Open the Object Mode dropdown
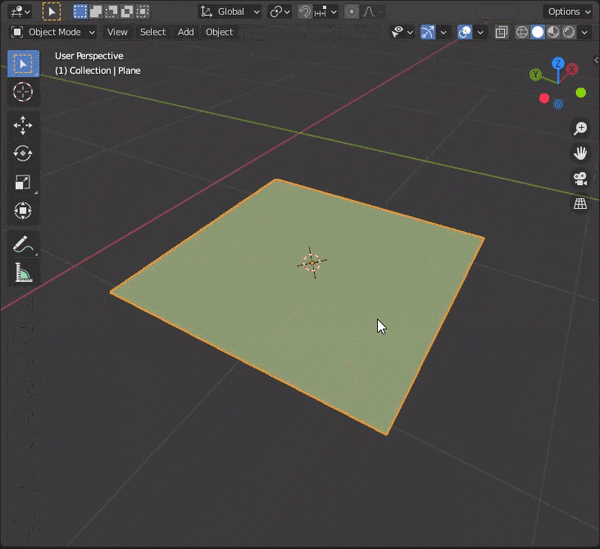 point(53,32)
